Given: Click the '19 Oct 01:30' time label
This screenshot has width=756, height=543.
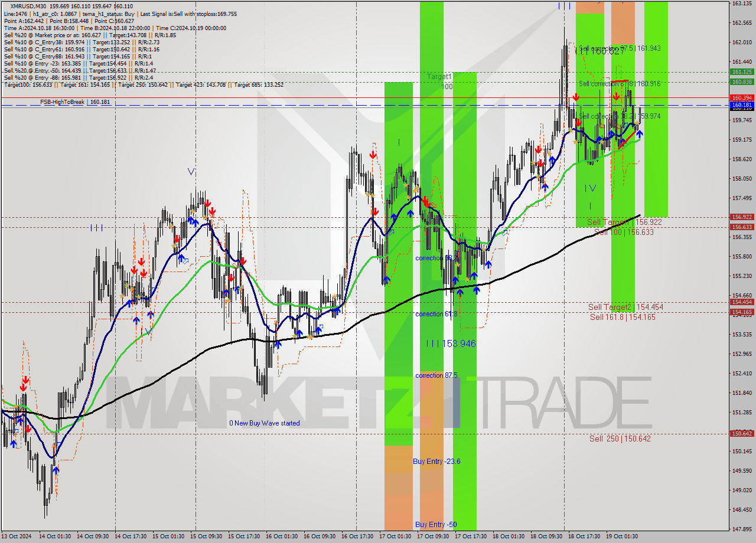Looking at the screenshot, I should (622, 537).
